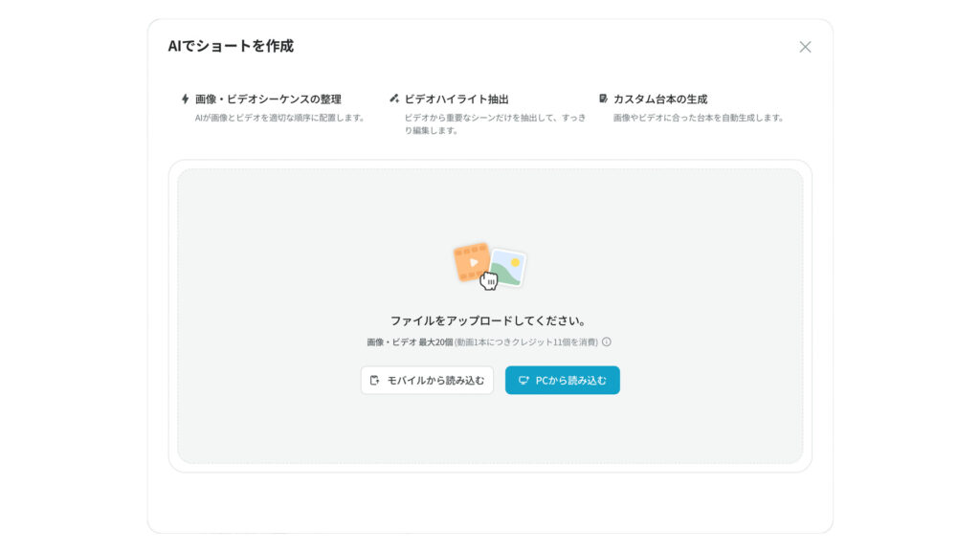Click the orange video clip illustration in upload area

(x=473, y=261)
